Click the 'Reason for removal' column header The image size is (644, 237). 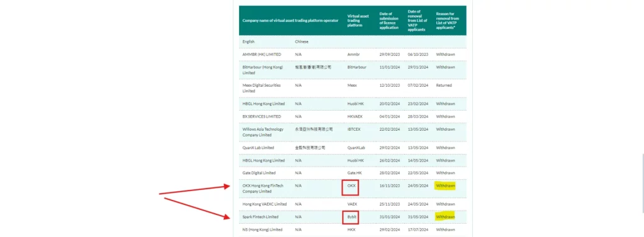coord(448,21)
